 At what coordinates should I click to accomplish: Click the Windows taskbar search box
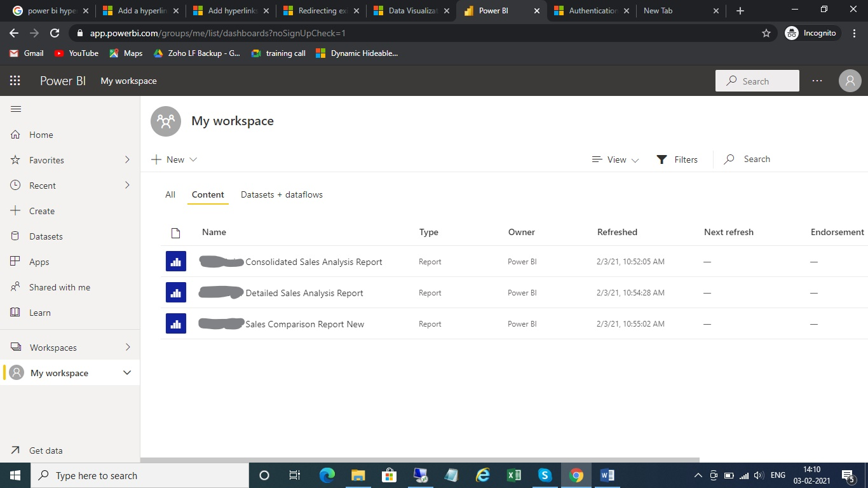(139, 475)
